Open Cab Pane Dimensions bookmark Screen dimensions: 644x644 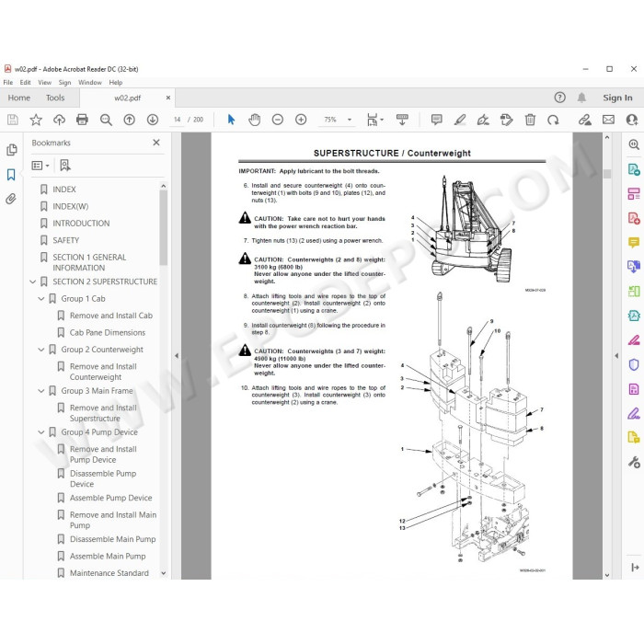pos(108,333)
